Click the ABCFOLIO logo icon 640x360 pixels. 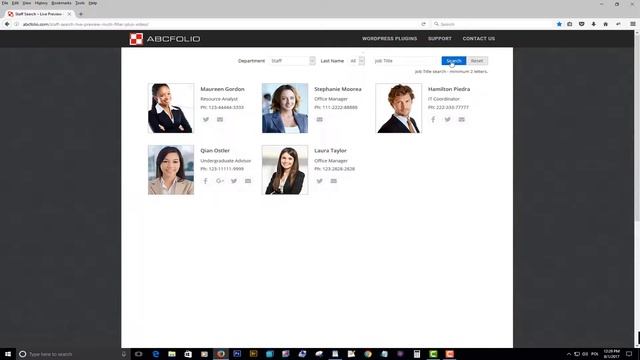[x=136, y=39]
